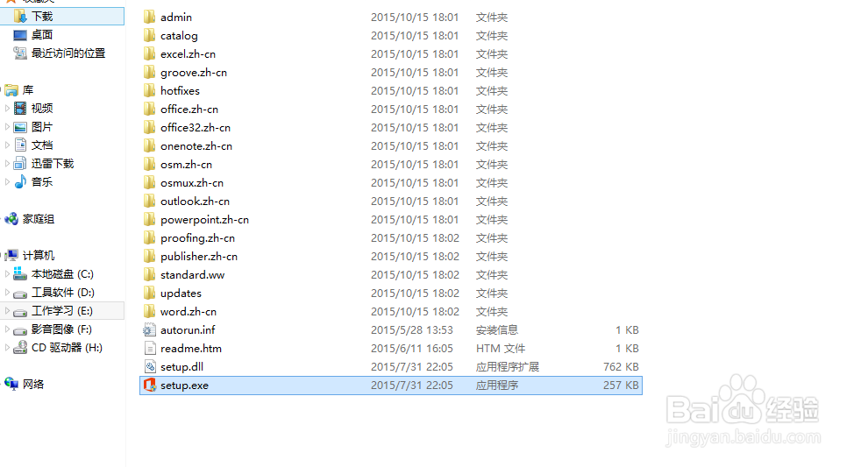Select the autorun.inf file name
868x467 pixels.
[187, 330]
